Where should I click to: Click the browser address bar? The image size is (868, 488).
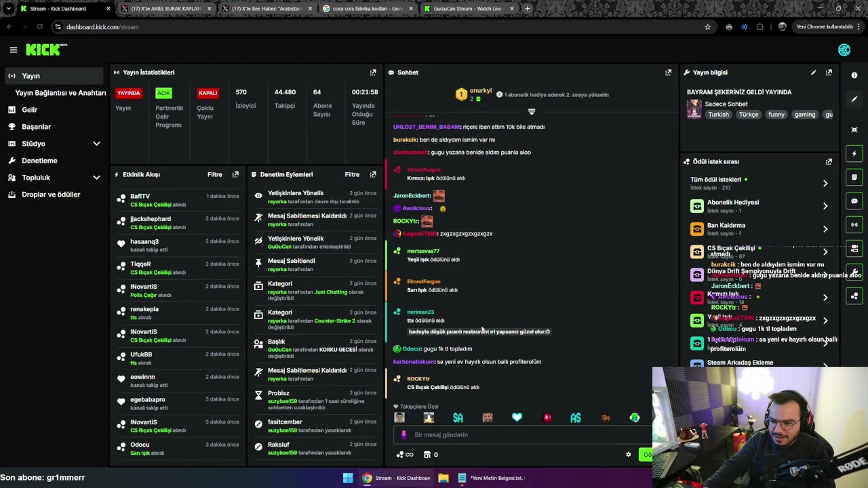[380, 27]
